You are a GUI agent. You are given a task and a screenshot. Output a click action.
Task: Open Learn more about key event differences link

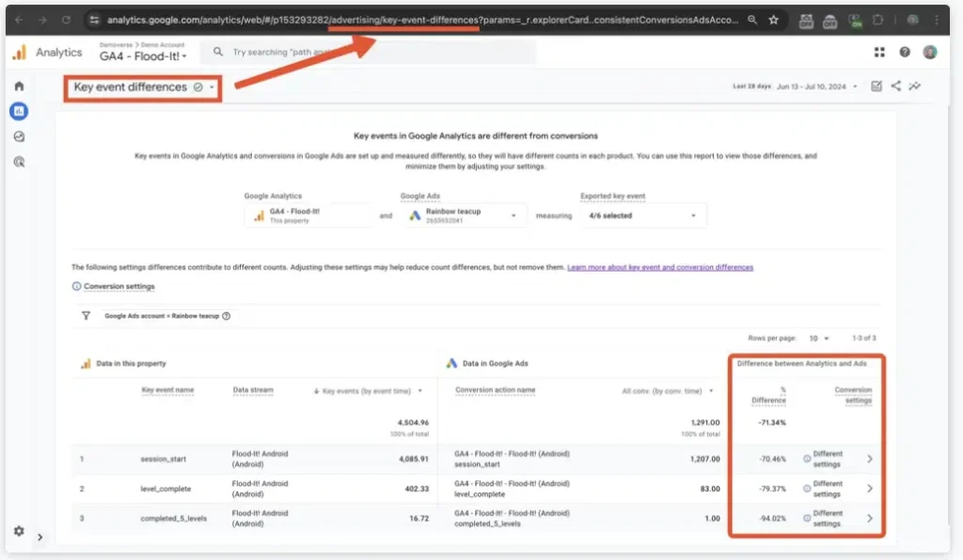point(660,268)
